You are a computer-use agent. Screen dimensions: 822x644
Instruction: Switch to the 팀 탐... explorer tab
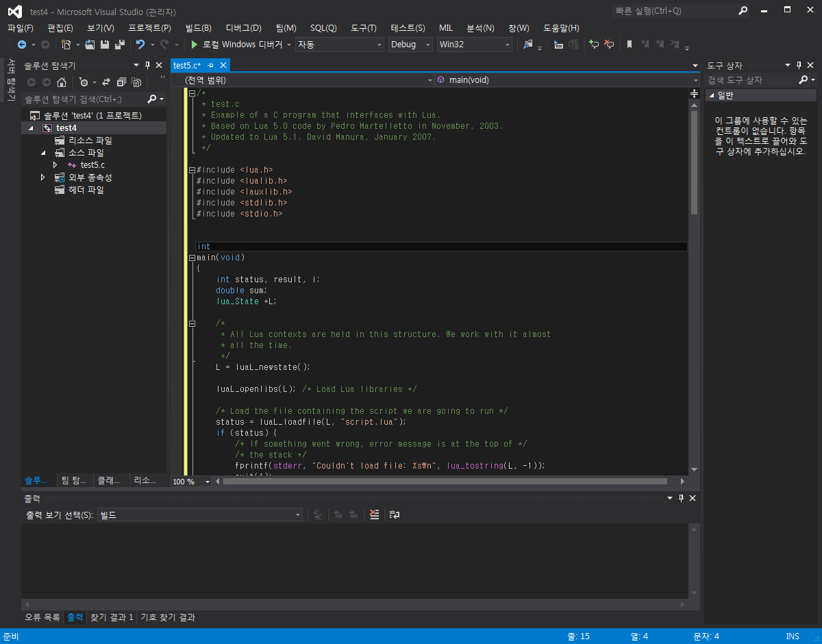(x=75, y=481)
